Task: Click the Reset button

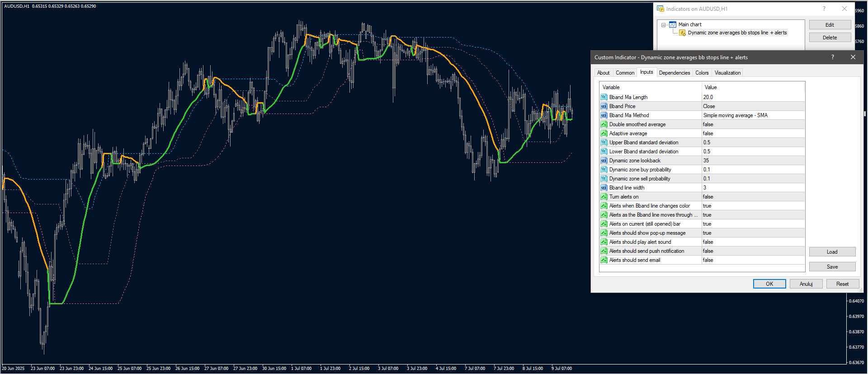Action: pos(842,284)
